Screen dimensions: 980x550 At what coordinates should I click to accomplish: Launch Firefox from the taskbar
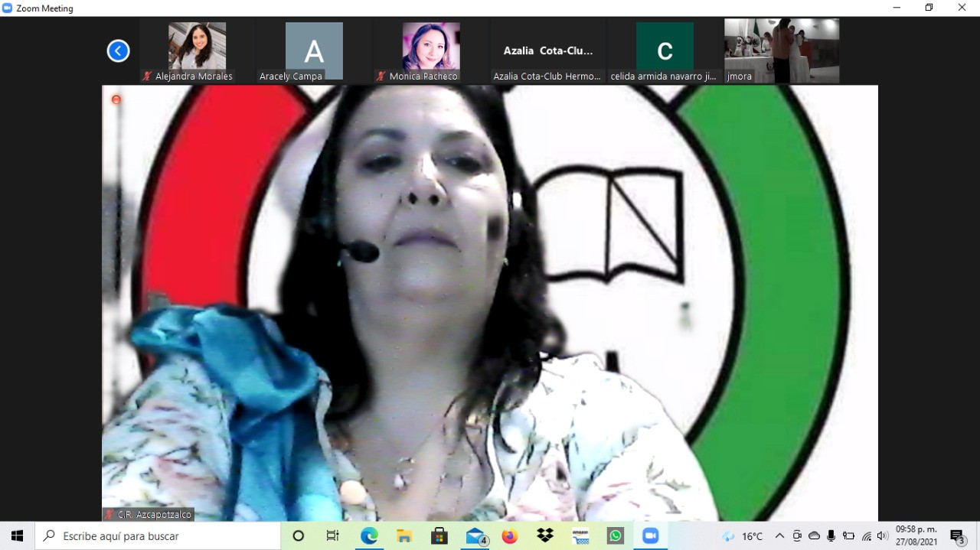(x=510, y=536)
